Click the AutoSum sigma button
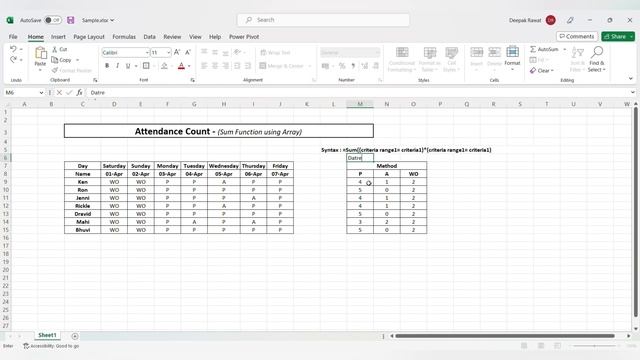The width and height of the screenshot is (640, 360). pyautogui.click(x=544, y=49)
